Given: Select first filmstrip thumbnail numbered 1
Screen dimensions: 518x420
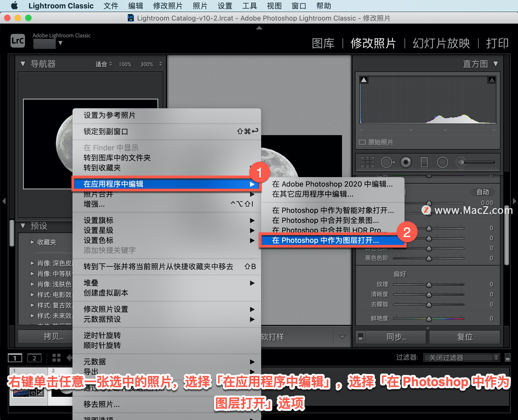Looking at the screenshot, I should [28, 386].
